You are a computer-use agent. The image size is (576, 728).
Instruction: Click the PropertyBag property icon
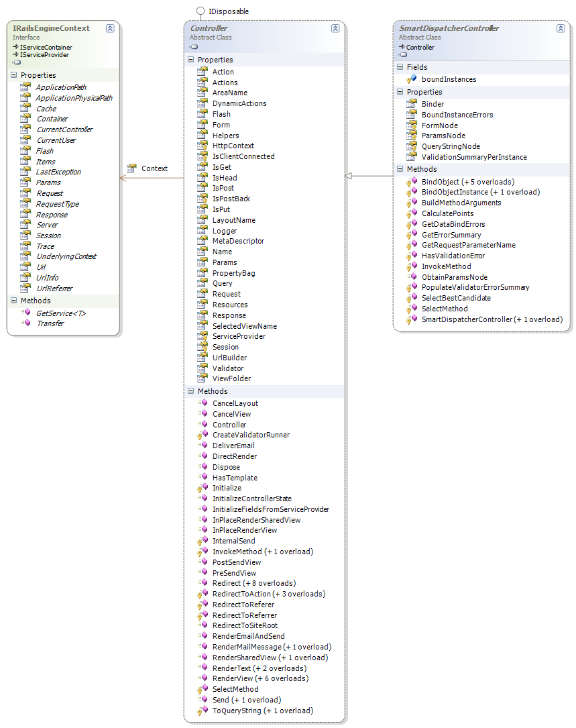[x=203, y=273]
